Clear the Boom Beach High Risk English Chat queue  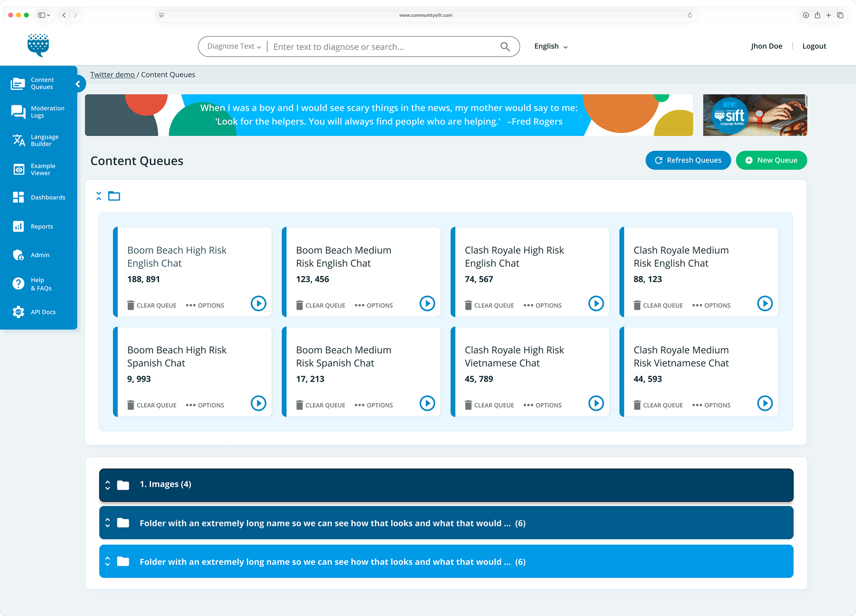tap(152, 305)
